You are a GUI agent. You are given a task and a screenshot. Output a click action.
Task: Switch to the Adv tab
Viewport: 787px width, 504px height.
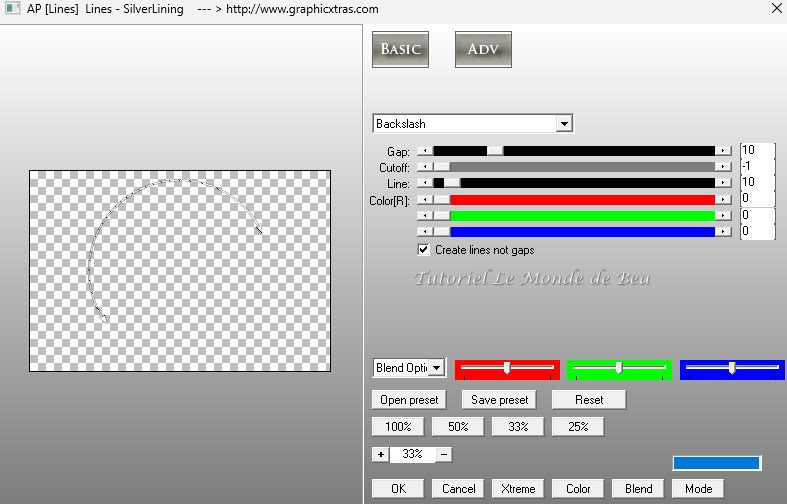[483, 49]
